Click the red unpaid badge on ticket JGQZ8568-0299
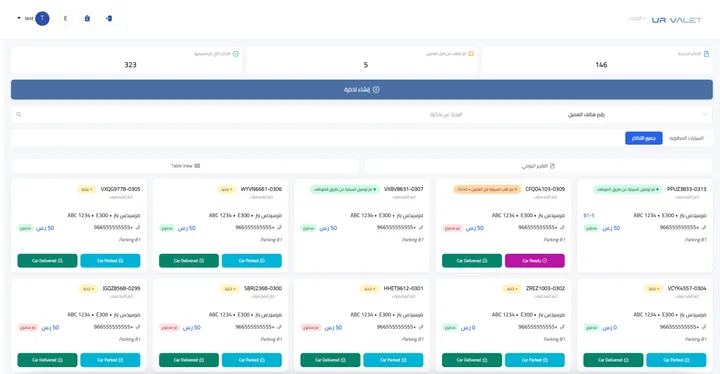This screenshot has width=720, height=374. (x=28, y=328)
